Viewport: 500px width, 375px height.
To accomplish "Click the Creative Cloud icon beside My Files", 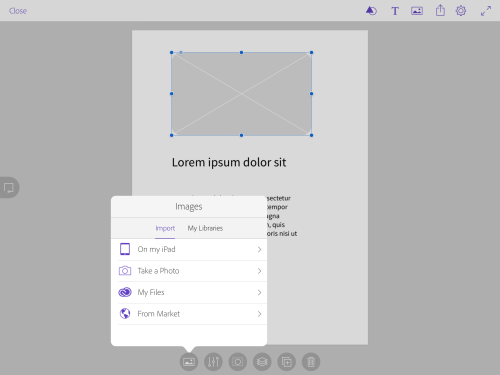I will tap(125, 292).
